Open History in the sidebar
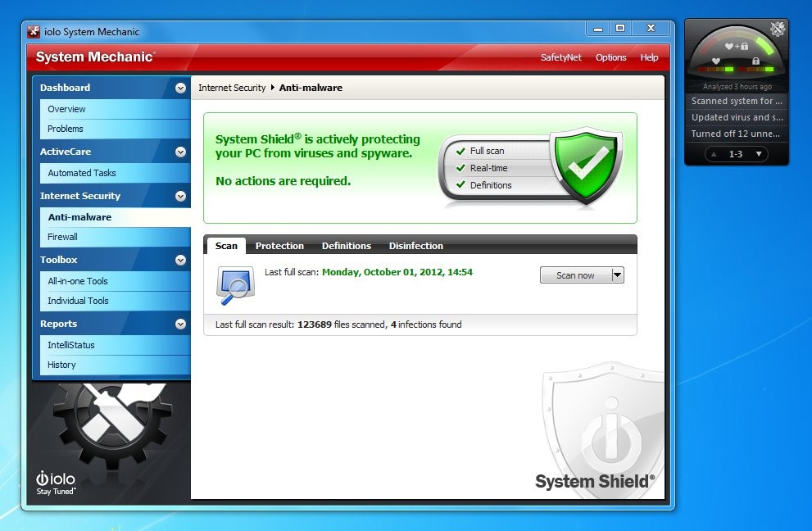 pos(115,365)
